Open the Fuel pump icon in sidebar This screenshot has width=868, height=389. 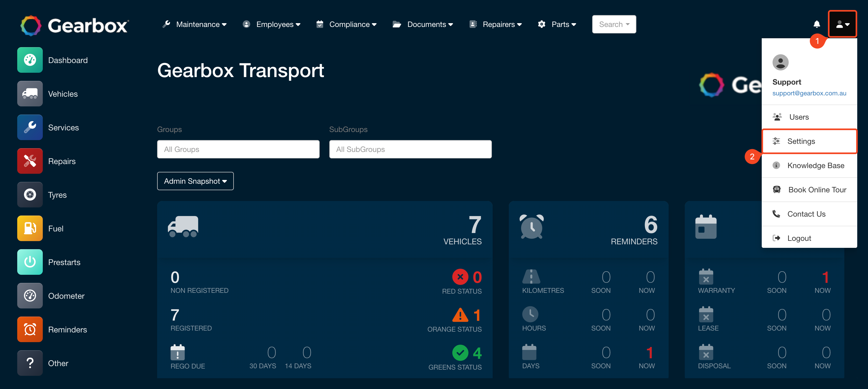(30, 228)
